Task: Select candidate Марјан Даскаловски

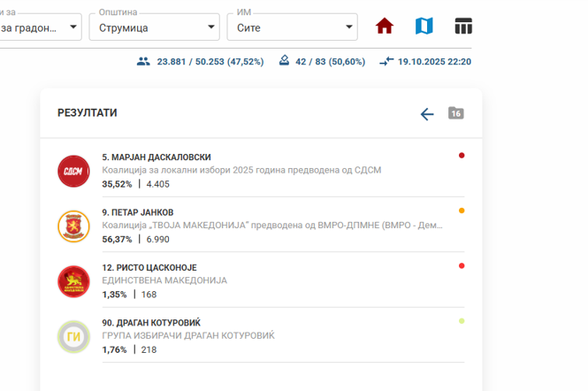Action: 157,157
